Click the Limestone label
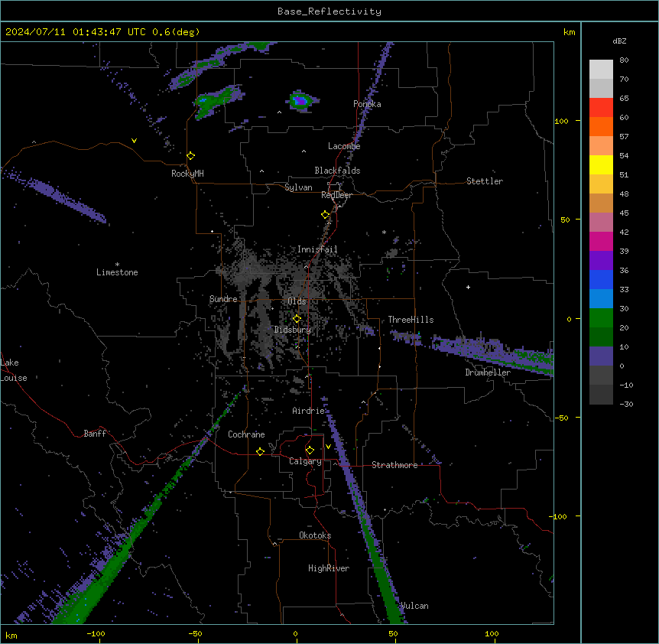Image resolution: width=659 pixels, height=644 pixels. pos(117,272)
